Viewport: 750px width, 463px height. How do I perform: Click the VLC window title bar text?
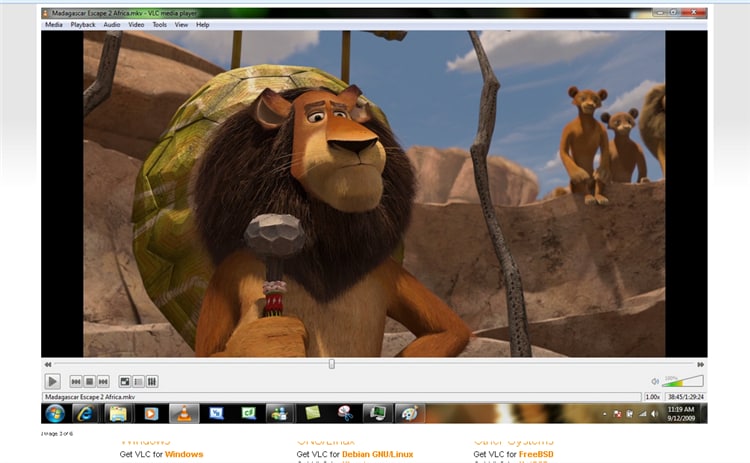coord(125,13)
